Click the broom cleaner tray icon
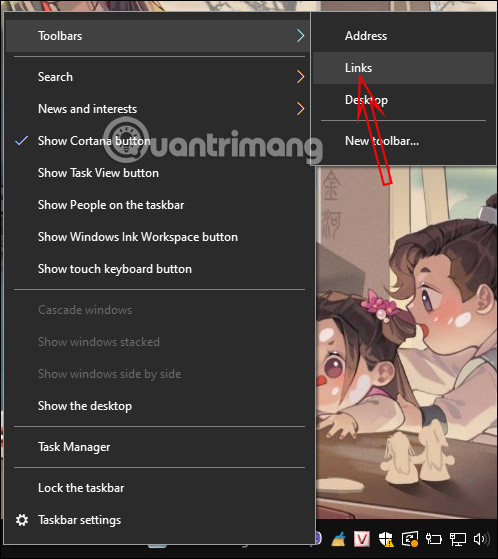Viewport: 498px width, 559px height. (x=339, y=539)
